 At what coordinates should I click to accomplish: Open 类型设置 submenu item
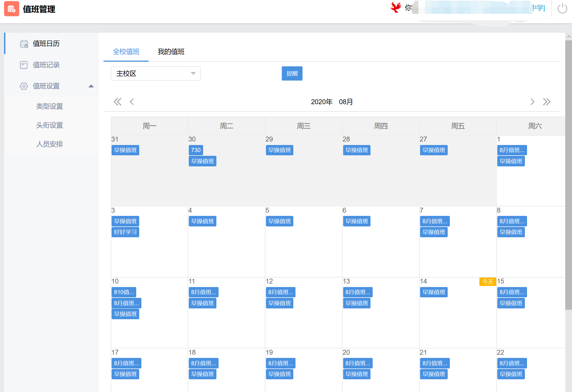(50, 106)
